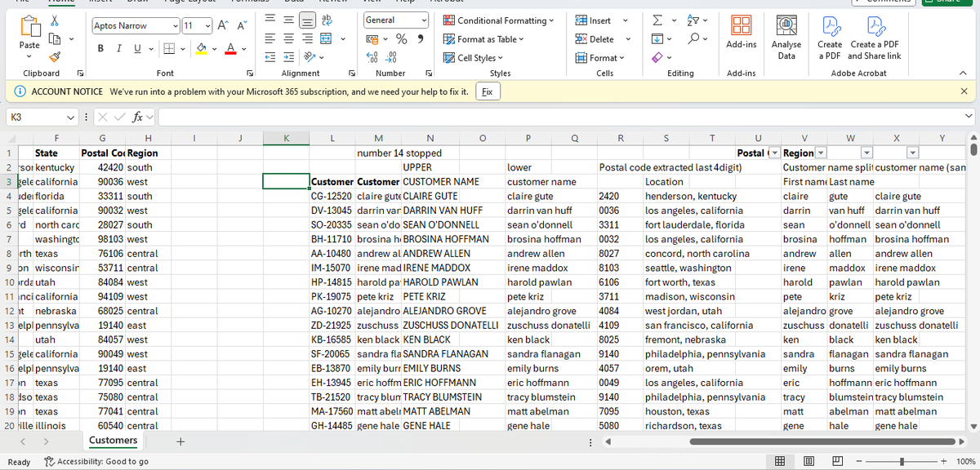The image size is (980, 470).
Task: Expand the Name Box dropdown
Action: (x=72, y=117)
